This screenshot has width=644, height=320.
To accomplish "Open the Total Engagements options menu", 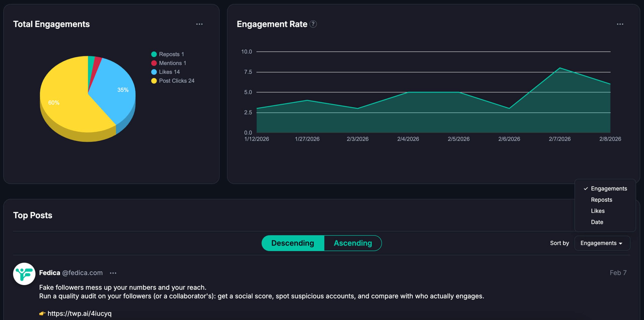I will click(x=199, y=24).
